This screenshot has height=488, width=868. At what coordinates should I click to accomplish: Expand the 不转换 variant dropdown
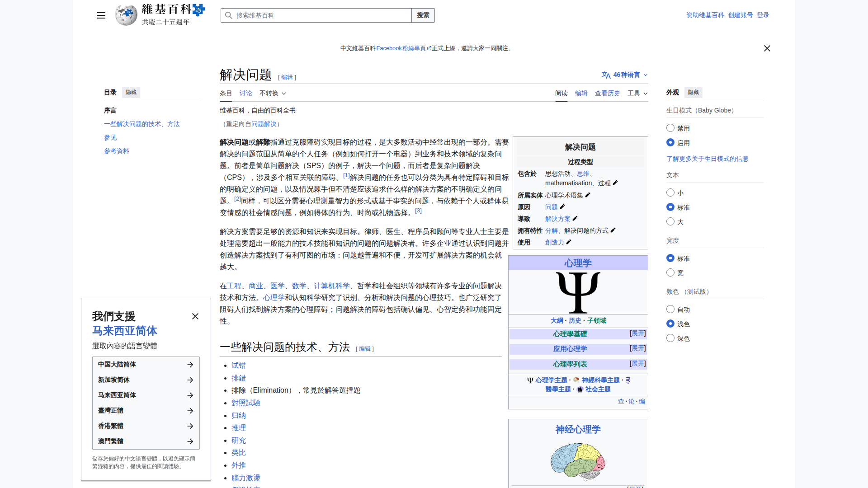coord(273,94)
